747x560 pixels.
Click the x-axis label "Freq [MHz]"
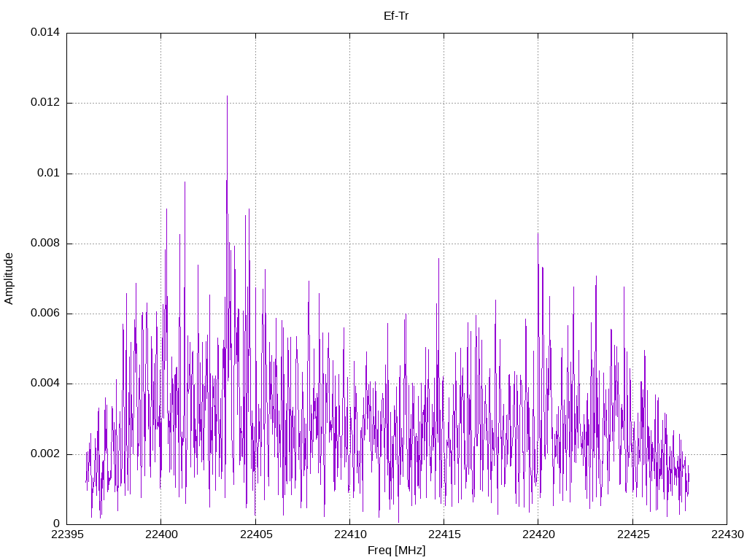click(396, 551)
